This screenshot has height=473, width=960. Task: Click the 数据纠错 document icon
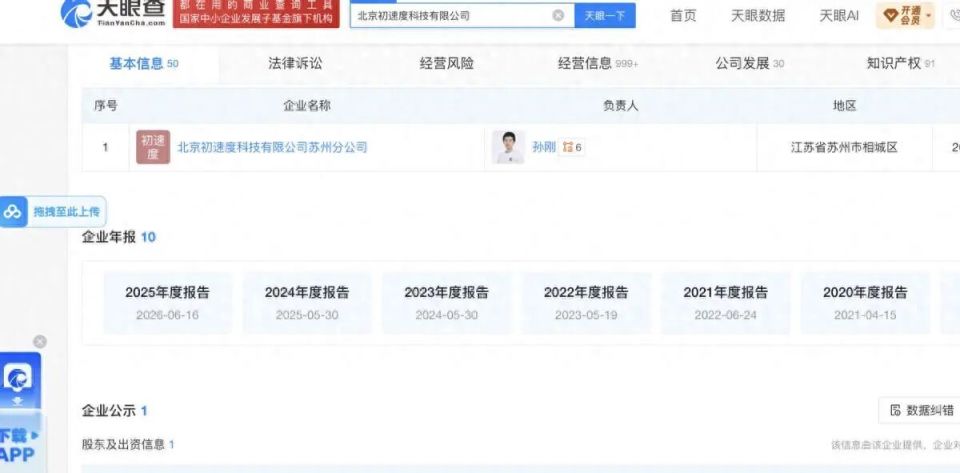pyautogui.click(x=896, y=411)
